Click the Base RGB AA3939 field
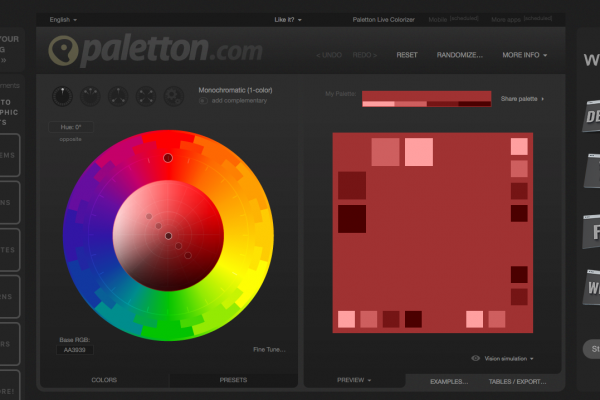Screen dimensions: 600x400 pyautogui.click(x=75, y=350)
